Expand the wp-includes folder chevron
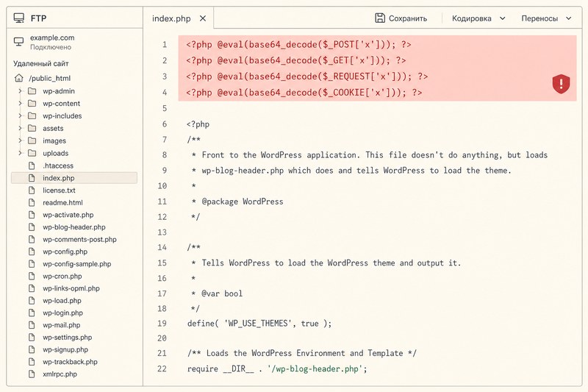 coord(21,116)
